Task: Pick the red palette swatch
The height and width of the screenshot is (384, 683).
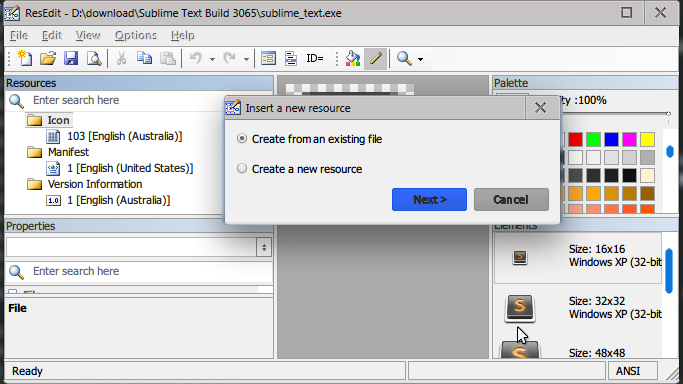Action: point(575,139)
